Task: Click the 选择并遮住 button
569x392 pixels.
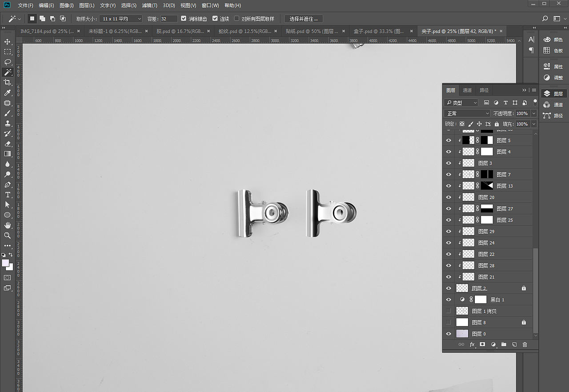Action: 304,19
